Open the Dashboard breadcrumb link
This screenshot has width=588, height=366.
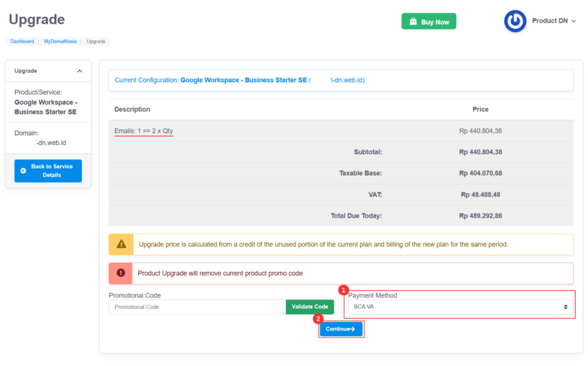pyautogui.click(x=22, y=41)
